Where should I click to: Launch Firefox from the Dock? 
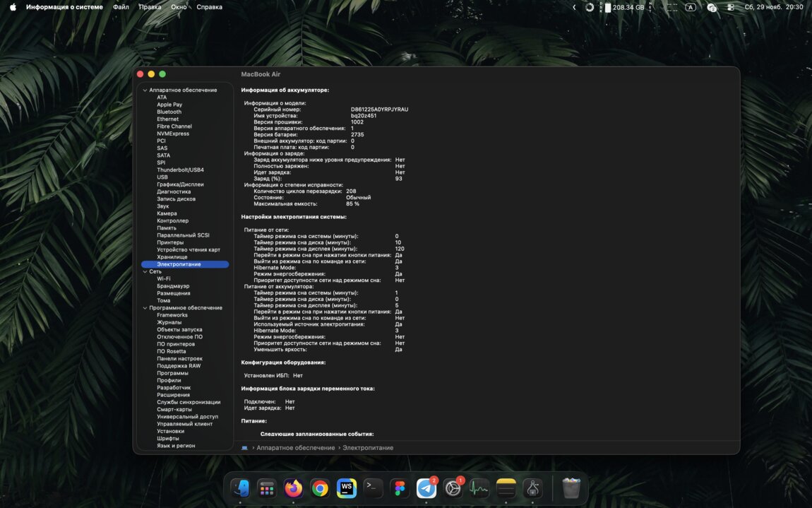point(294,488)
